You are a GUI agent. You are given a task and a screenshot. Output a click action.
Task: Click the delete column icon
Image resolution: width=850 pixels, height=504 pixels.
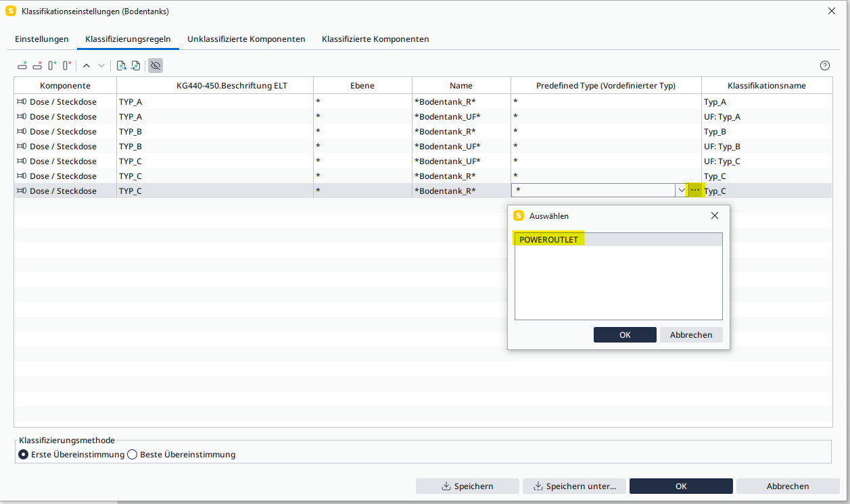coord(67,66)
